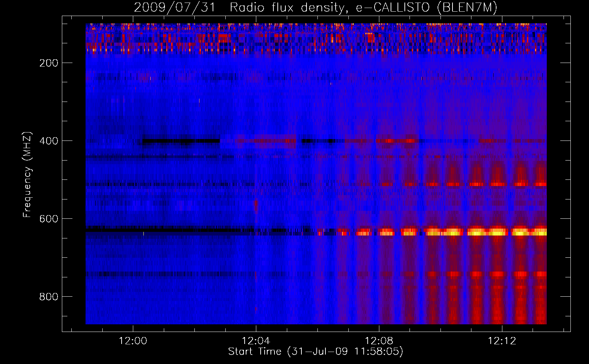The image size is (589, 364).
Task: Click the 12:08 time axis label
Action: coord(379,341)
